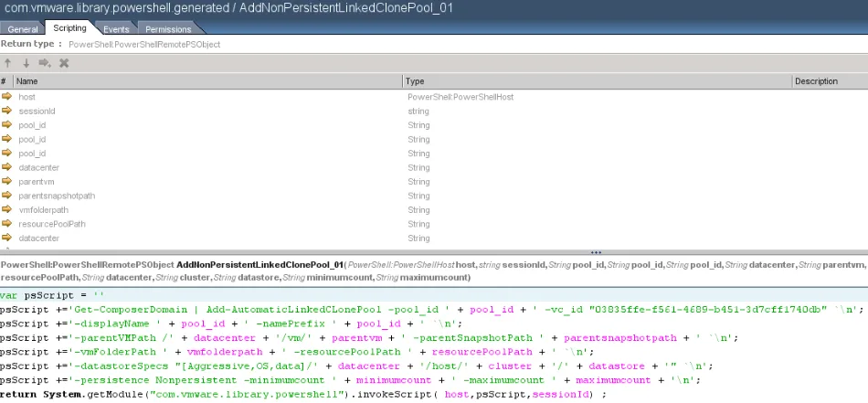Screen dimensions: 868x403
Task: Click the arrow icon beside resourcePoolPath parameter
Action: pyautogui.click(x=6, y=224)
